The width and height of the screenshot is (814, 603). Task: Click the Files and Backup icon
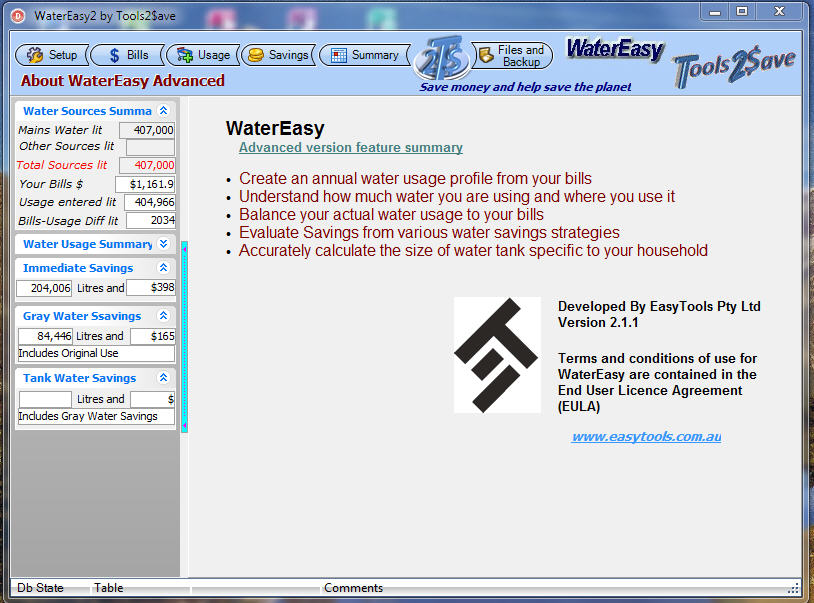486,56
